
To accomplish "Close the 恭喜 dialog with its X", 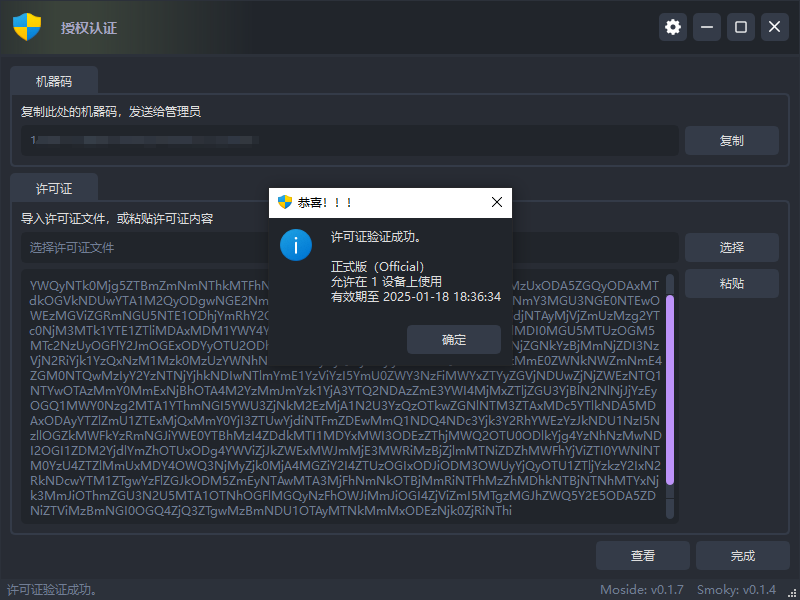I will click(x=497, y=202).
